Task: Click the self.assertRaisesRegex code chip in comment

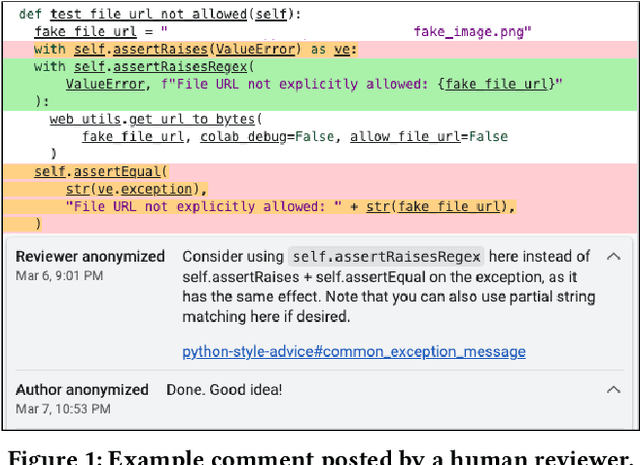Action: pyautogui.click(x=385, y=257)
